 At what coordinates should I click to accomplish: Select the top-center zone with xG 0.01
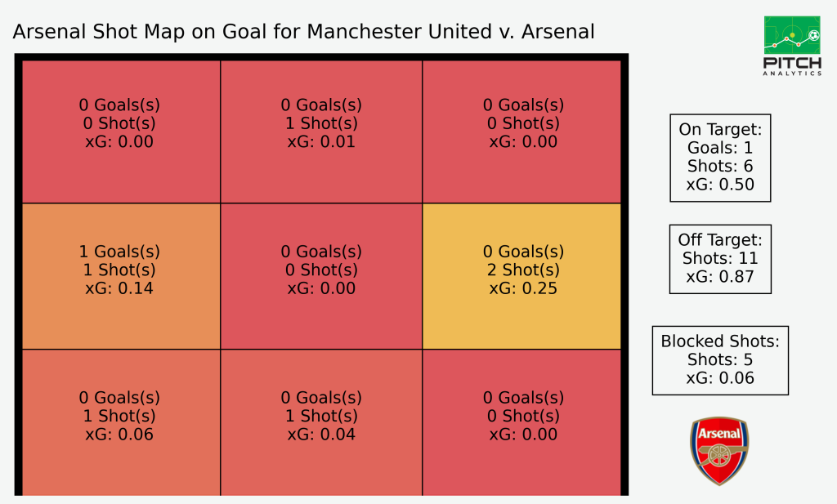click(x=321, y=132)
